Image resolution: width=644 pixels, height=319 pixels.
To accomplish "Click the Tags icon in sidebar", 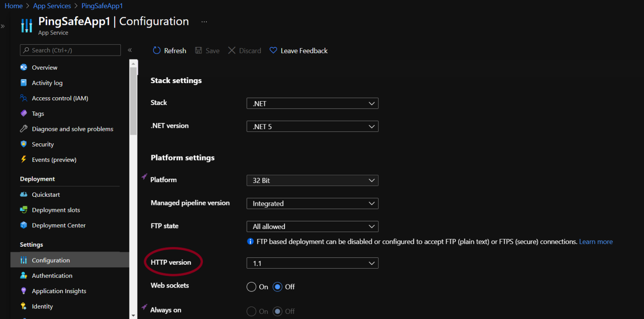I will pyautogui.click(x=24, y=114).
